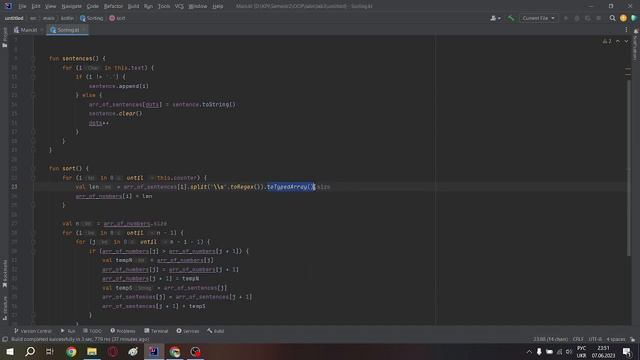Open the Edit menu
Image resolution: width=640 pixels, height=360 pixels.
point(36,6)
